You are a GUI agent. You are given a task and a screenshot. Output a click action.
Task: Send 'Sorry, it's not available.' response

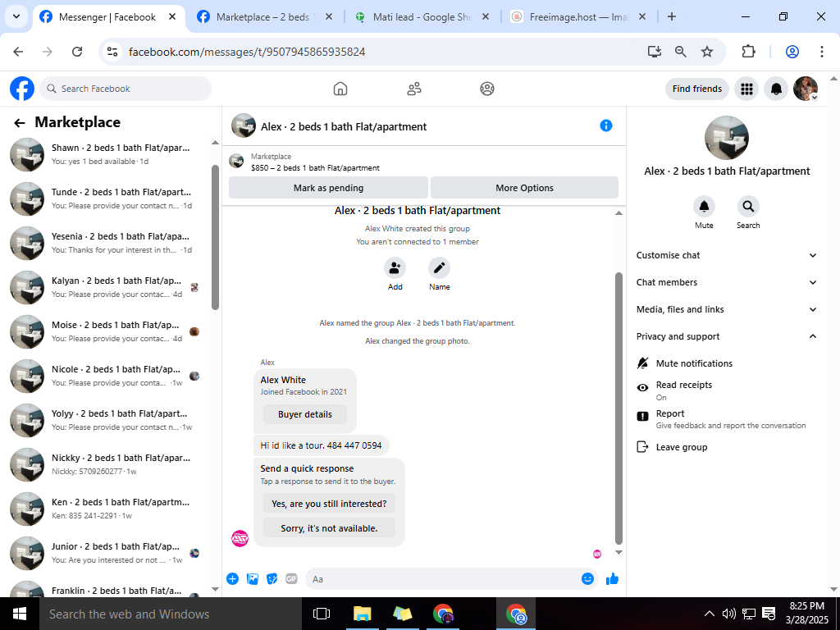point(329,528)
